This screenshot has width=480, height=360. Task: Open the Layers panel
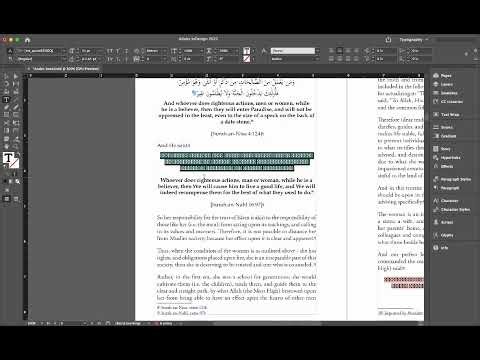[x=443, y=84]
